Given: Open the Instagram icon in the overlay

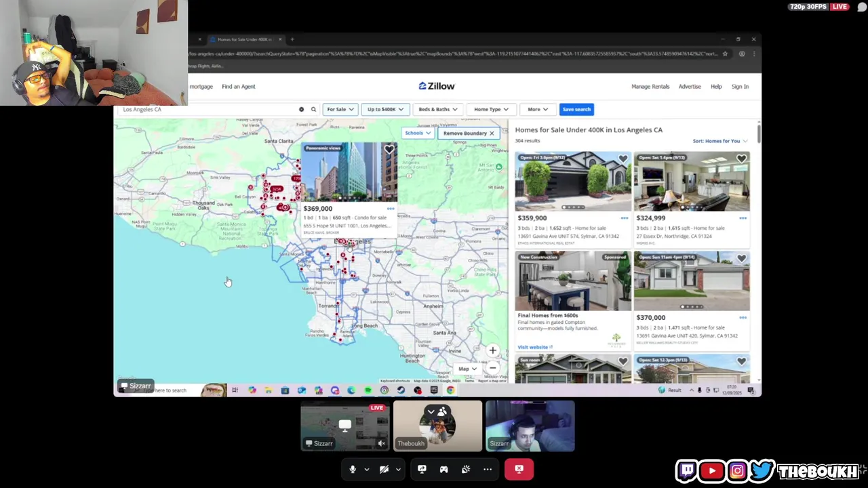Looking at the screenshot, I should pyautogui.click(x=737, y=470).
